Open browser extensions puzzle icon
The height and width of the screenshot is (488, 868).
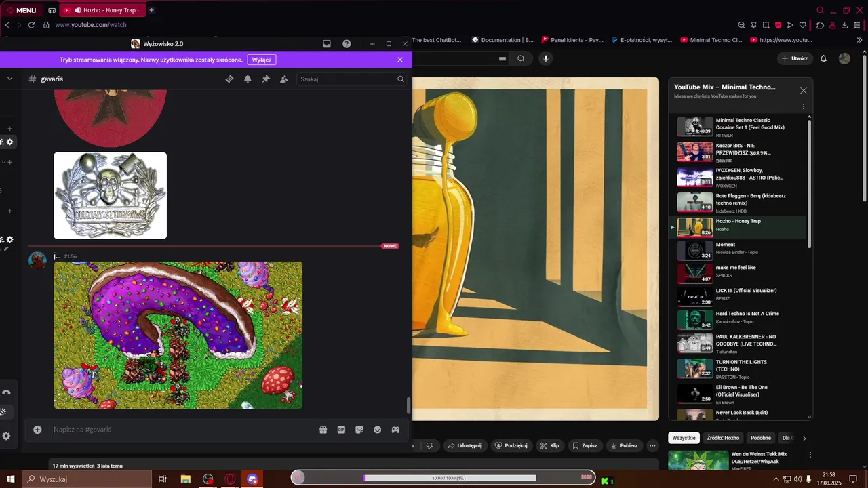pyautogui.click(x=820, y=25)
